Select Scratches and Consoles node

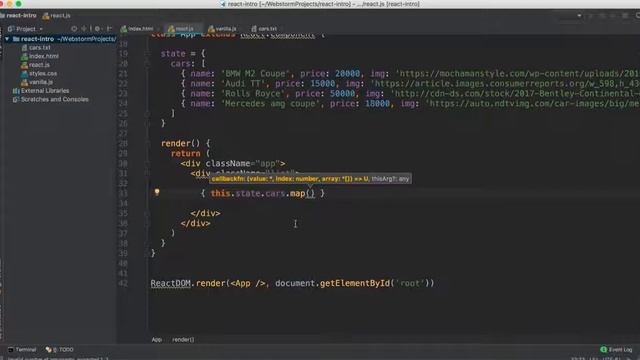54,99
